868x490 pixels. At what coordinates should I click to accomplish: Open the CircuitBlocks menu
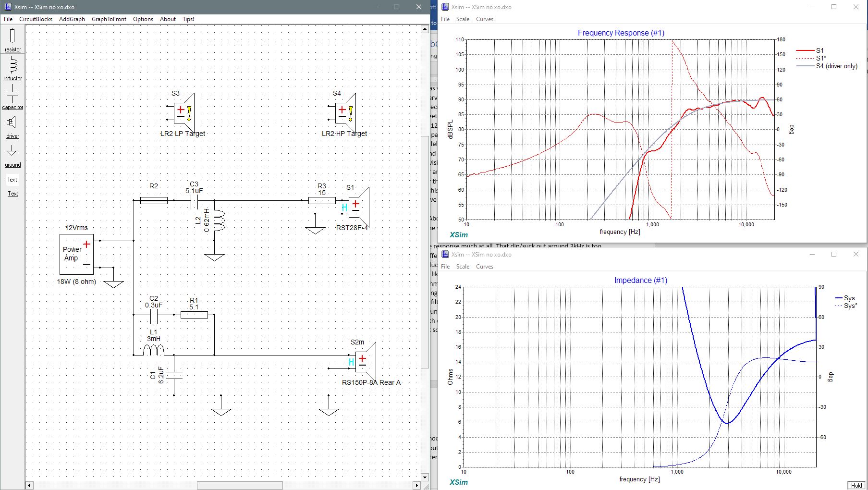coord(36,19)
